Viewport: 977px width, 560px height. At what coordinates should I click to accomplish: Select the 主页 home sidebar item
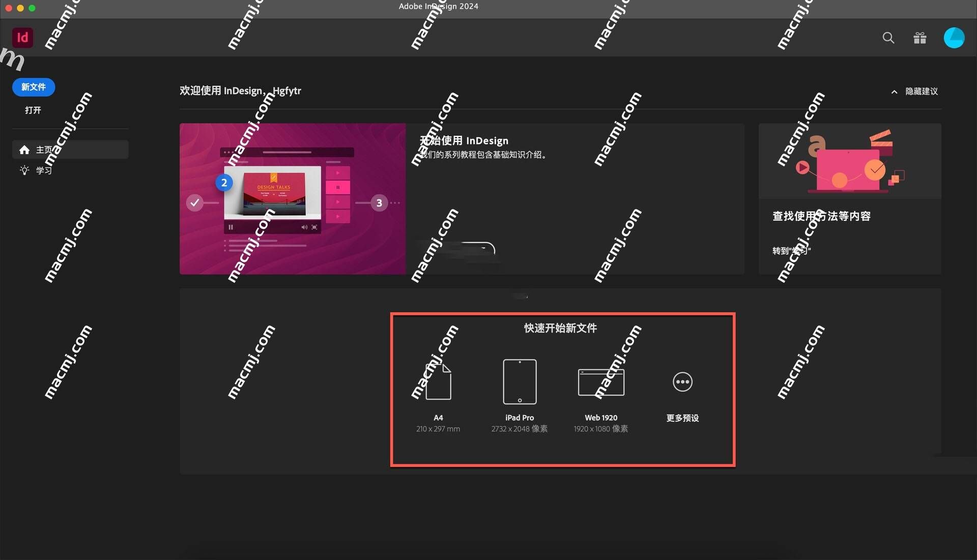pos(70,150)
